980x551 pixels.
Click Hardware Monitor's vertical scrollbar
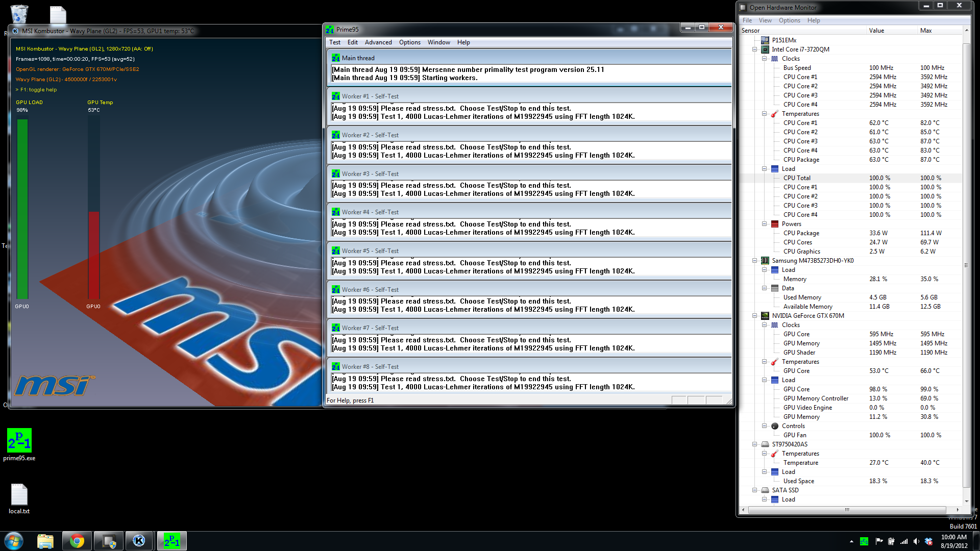point(966,266)
